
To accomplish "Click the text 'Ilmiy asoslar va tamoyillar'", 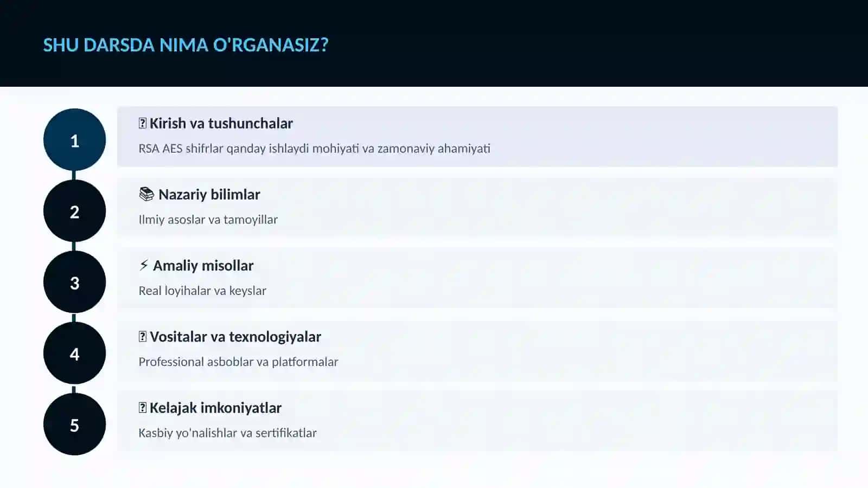I will tap(208, 220).
